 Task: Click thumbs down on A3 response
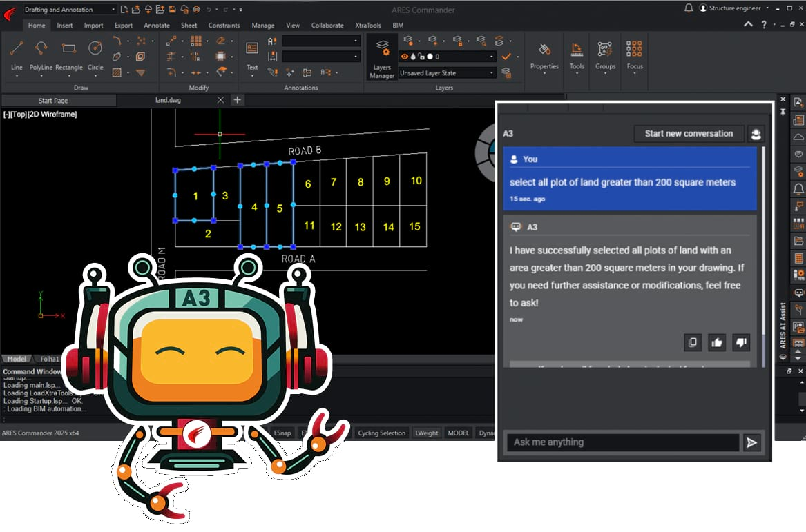pyautogui.click(x=740, y=342)
